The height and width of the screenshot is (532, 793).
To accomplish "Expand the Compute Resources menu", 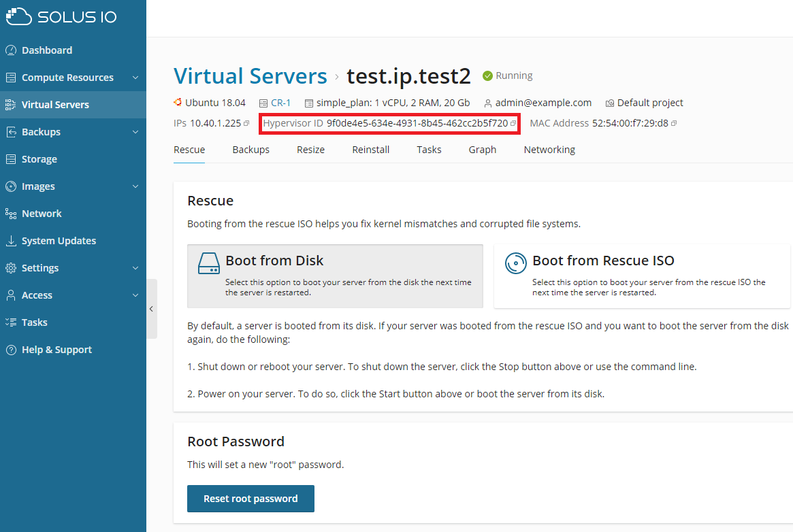I will click(x=135, y=78).
